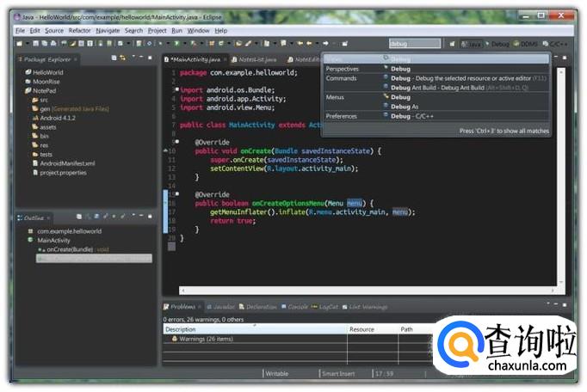This screenshot has height=392, width=587.
Task: Open the NotesList.java editor tab
Action: point(257,59)
